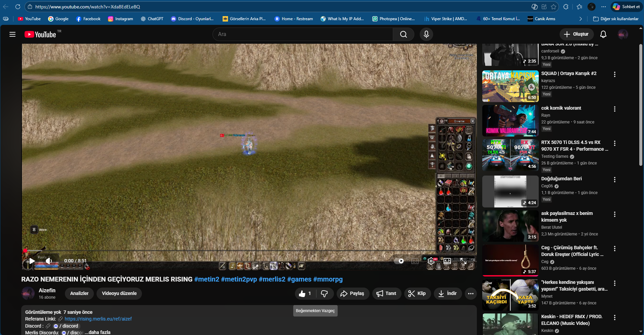Viewport: 644px width, 335px height.
Task: Open the Edge profile avatar
Action: point(592,7)
